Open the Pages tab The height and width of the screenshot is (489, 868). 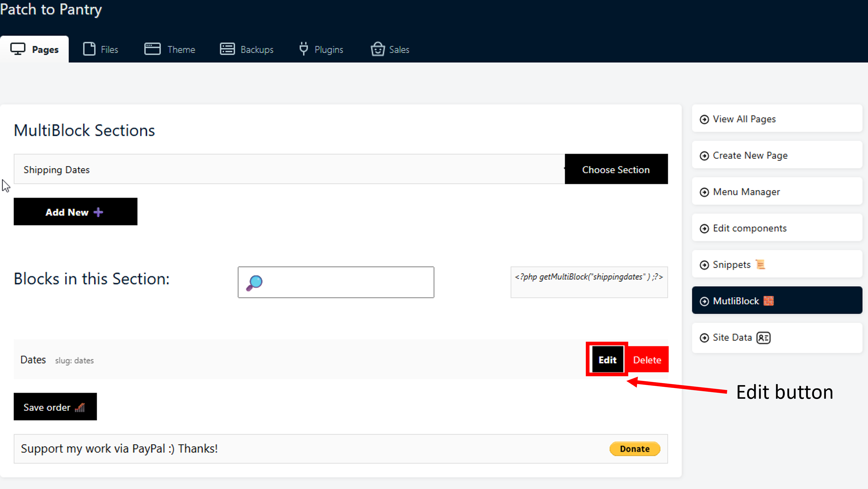click(x=34, y=49)
